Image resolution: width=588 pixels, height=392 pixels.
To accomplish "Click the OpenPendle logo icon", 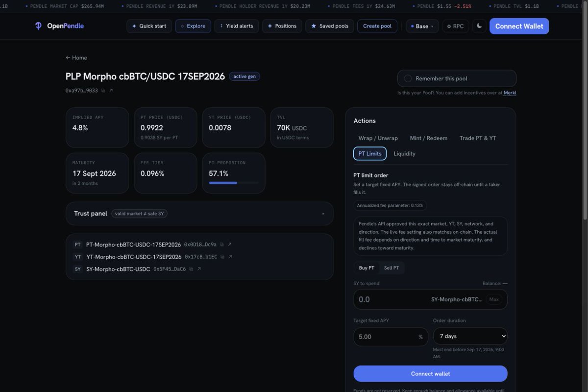I will click(39, 26).
